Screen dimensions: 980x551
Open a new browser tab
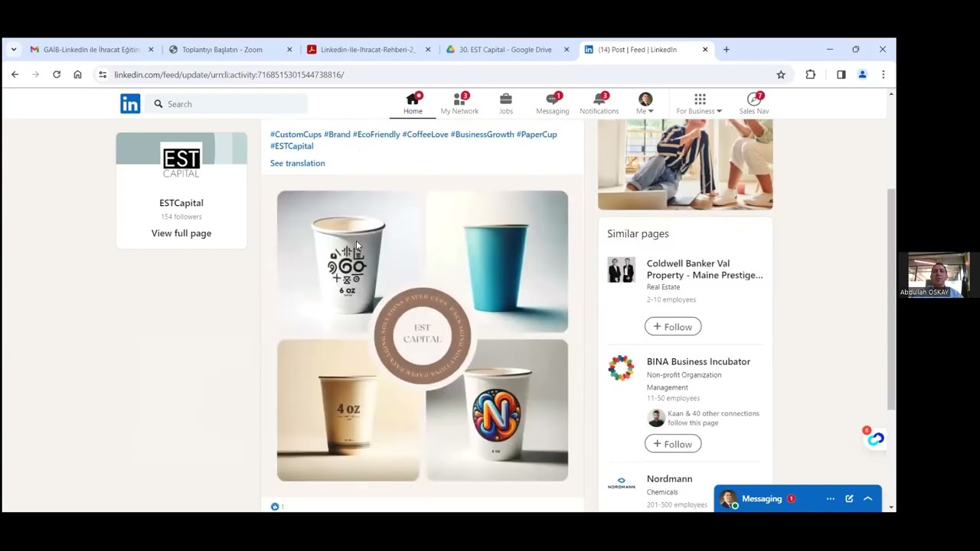(x=726, y=50)
